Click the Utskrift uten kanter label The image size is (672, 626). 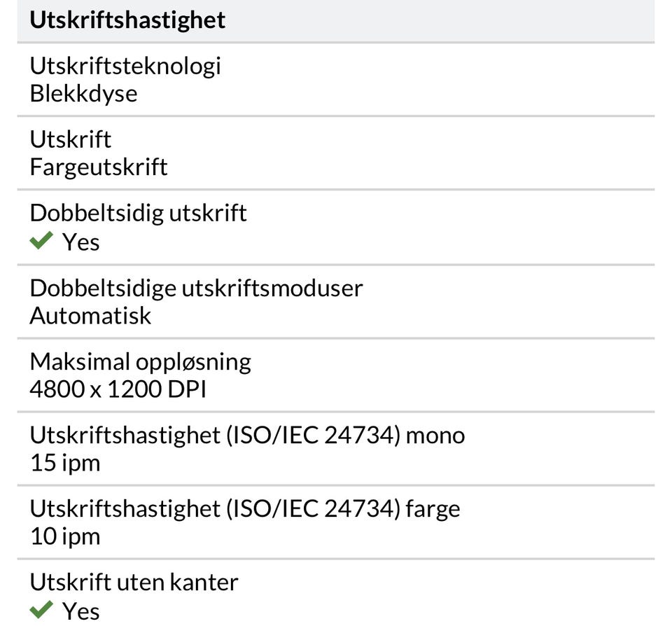pos(134,582)
